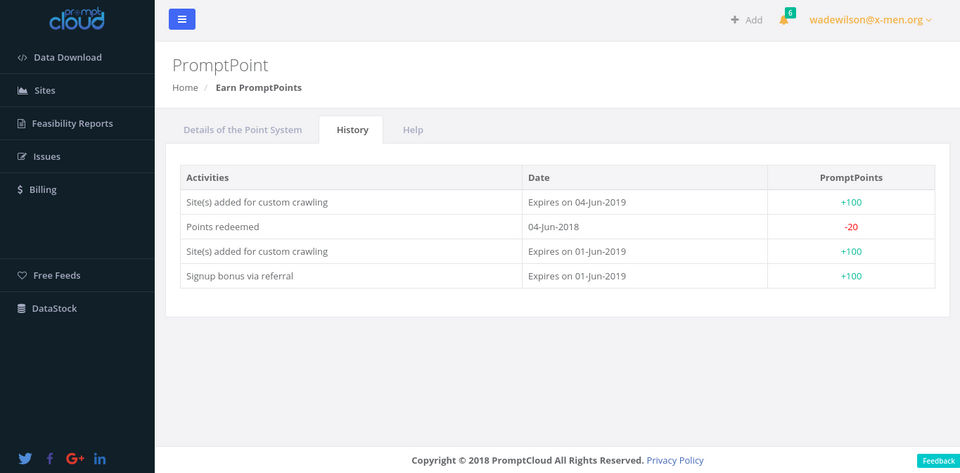Expand the wadewilson@x-men.org account dropdown
This screenshot has width=960, height=473.
(x=870, y=20)
